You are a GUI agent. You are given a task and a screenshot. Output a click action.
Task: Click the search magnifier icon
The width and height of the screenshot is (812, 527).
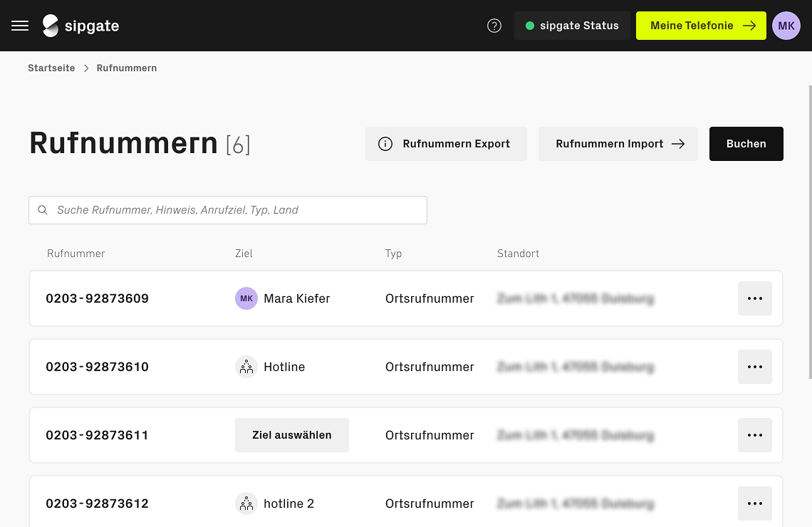pyautogui.click(x=43, y=210)
